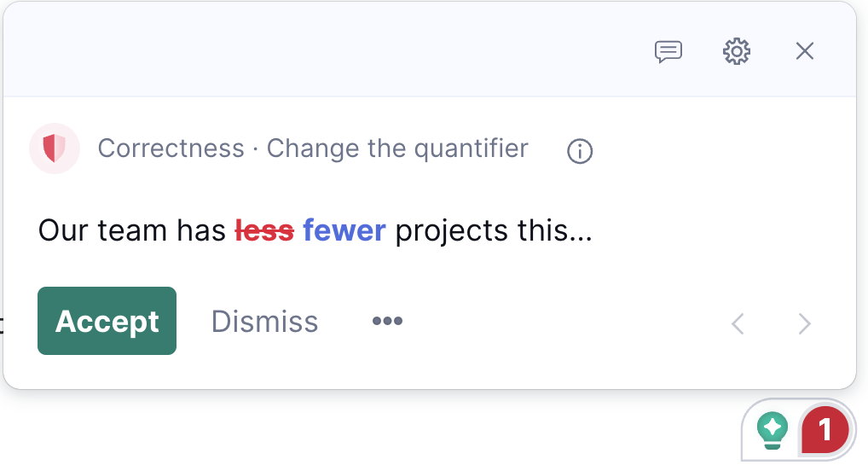This screenshot has height=471, width=868.
Task: Select the blue replacement word fewer
Action: pos(344,230)
